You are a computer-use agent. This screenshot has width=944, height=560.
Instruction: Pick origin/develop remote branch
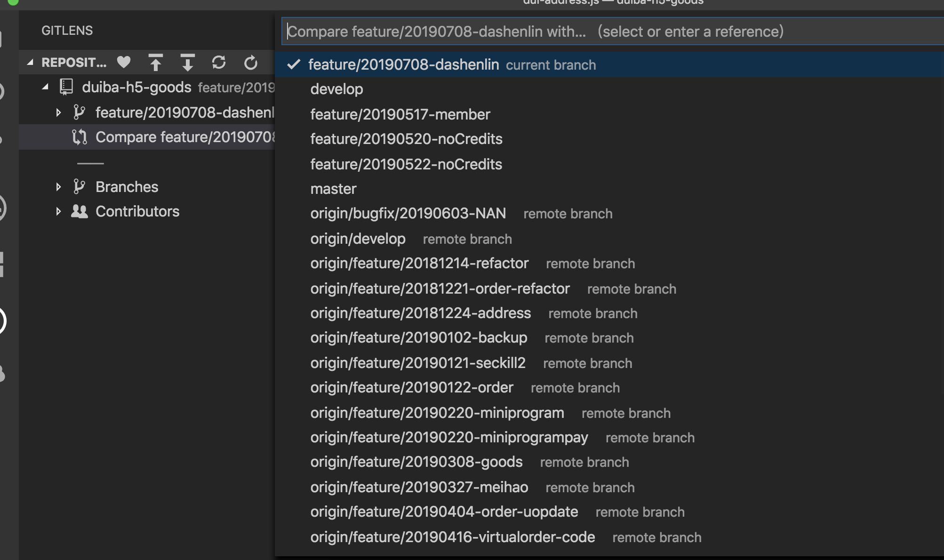[x=358, y=239]
